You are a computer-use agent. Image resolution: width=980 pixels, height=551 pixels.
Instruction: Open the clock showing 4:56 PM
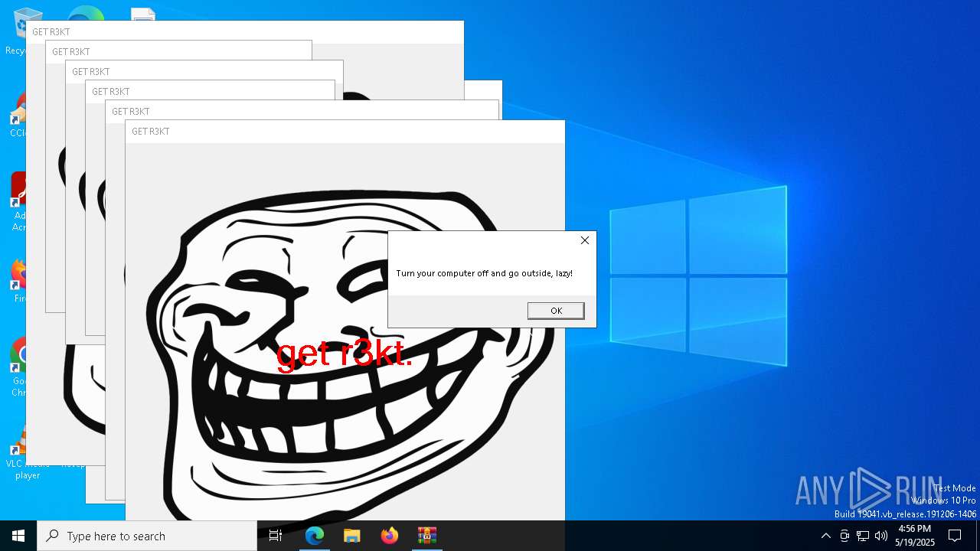[916, 536]
